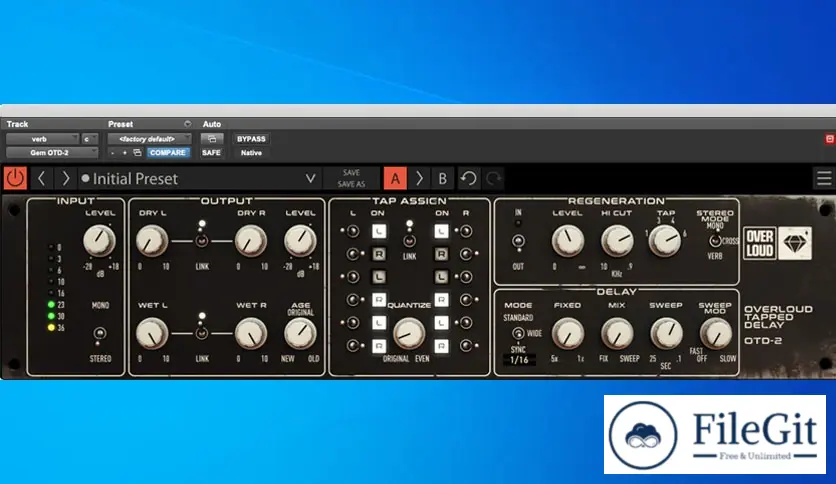Click the Output LEVEL knob
Viewport: 836px width, 484px height.
click(300, 240)
